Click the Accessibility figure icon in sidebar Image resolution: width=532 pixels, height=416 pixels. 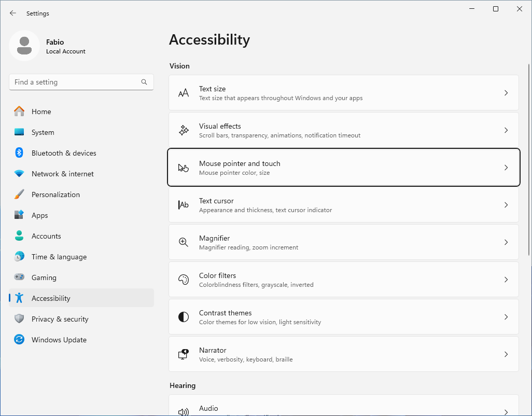coord(19,298)
